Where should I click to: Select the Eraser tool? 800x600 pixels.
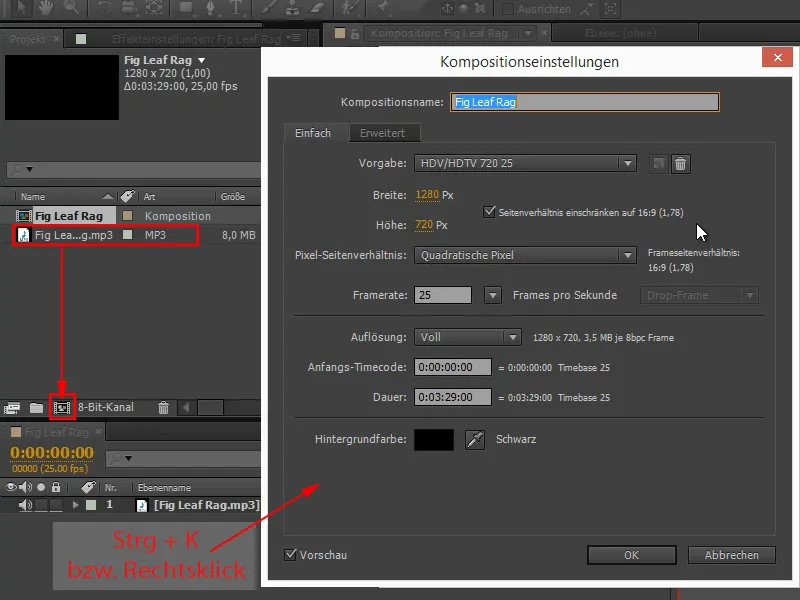click(318, 8)
